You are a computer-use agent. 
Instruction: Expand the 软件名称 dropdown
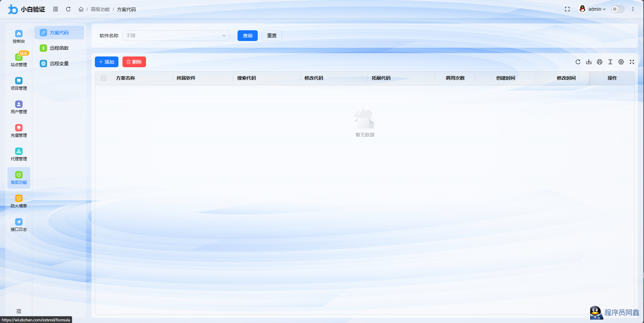point(176,36)
